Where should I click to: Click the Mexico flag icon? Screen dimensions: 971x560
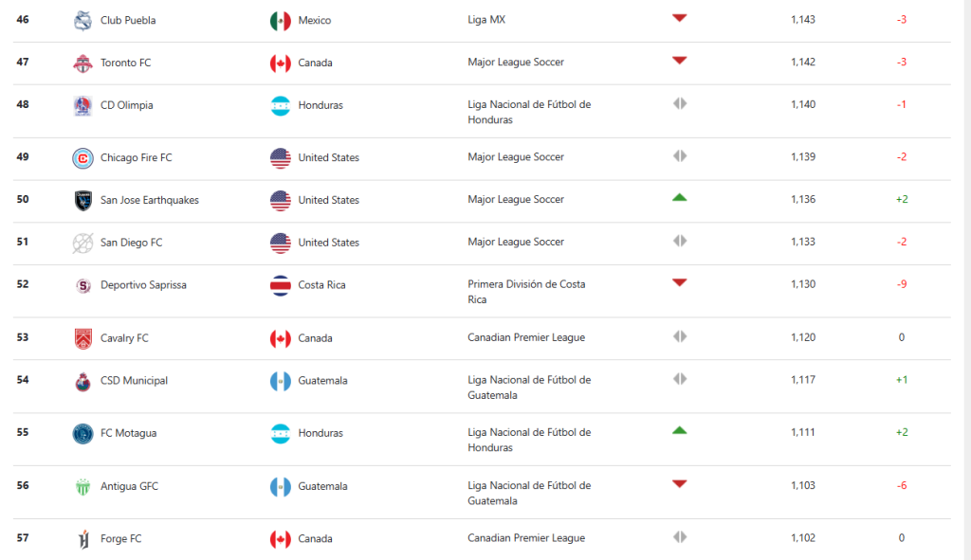pyautogui.click(x=281, y=21)
